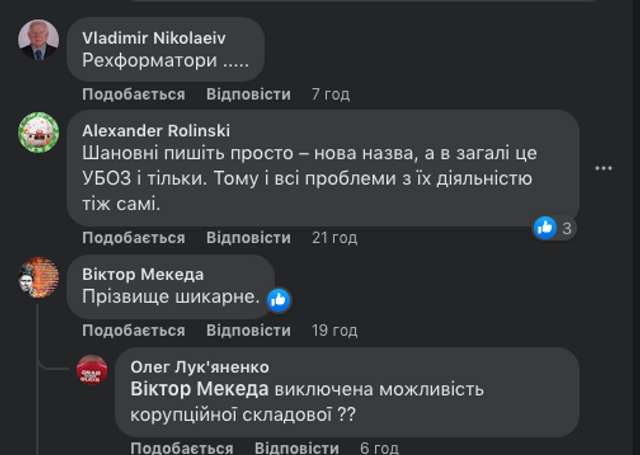Click the like reaction on Мекеда's comment
Viewport: 640px width, 455px height.
[x=279, y=298]
